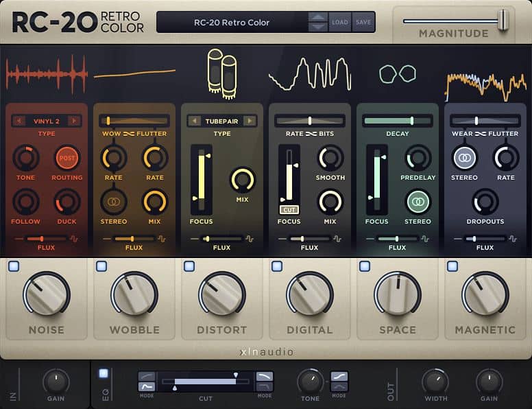The height and width of the screenshot is (409, 532).
Task: Click the LOAD preset button
Action: pyautogui.click(x=340, y=22)
